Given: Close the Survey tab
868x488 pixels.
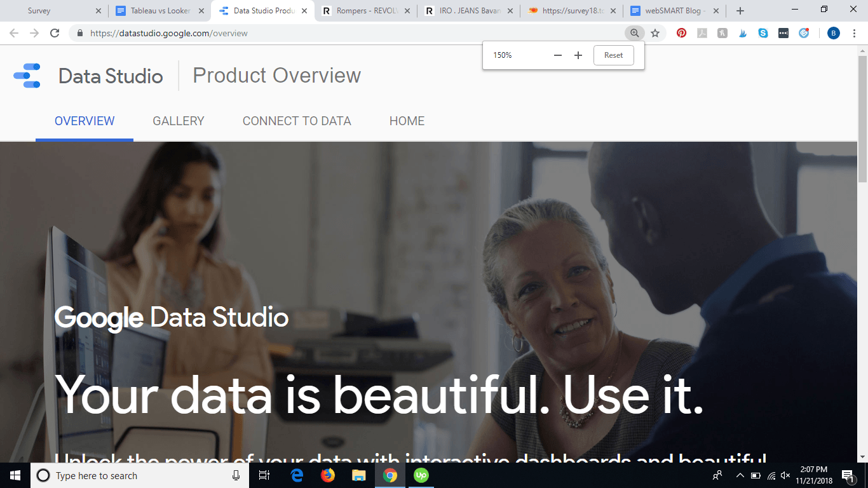Looking at the screenshot, I should pos(98,11).
